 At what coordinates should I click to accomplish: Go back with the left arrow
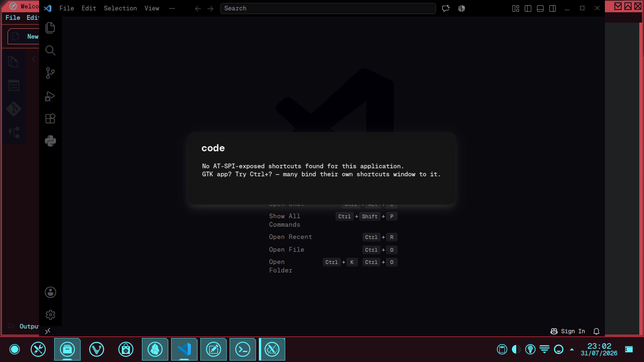pos(198,8)
